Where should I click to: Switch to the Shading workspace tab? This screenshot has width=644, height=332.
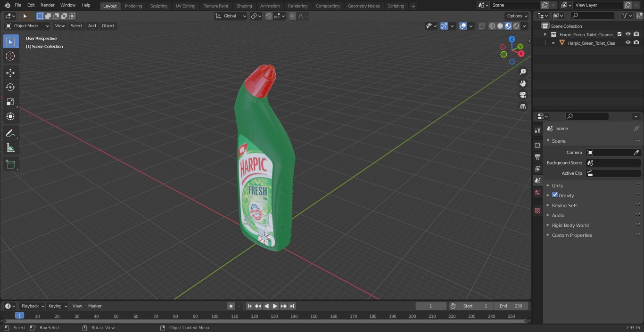click(x=244, y=6)
